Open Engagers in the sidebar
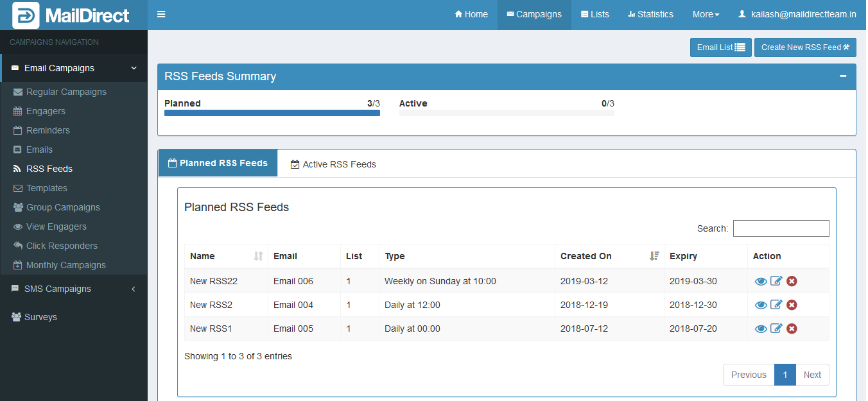This screenshot has height=401, width=868. (46, 111)
